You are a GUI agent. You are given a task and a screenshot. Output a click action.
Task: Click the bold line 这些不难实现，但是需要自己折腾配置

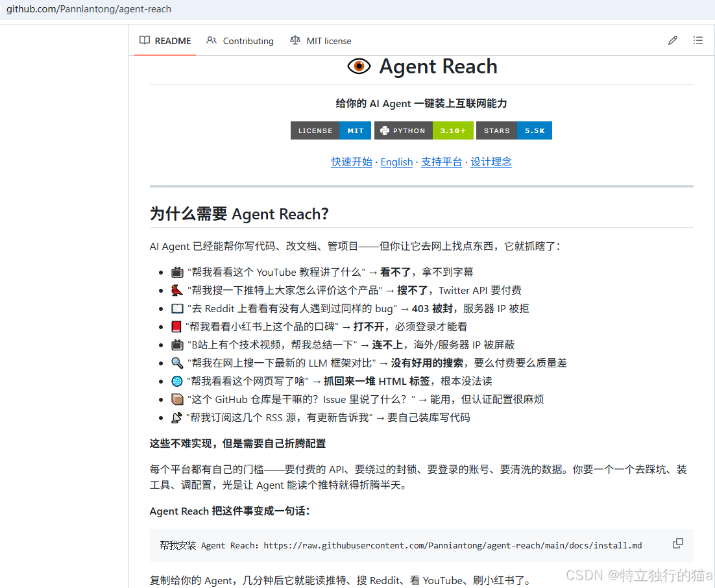click(x=237, y=443)
